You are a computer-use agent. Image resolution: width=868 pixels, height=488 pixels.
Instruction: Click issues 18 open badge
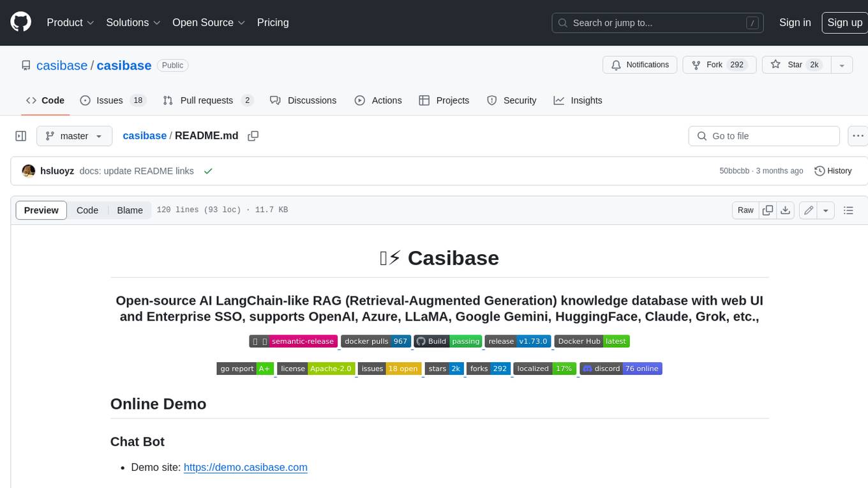coord(389,369)
